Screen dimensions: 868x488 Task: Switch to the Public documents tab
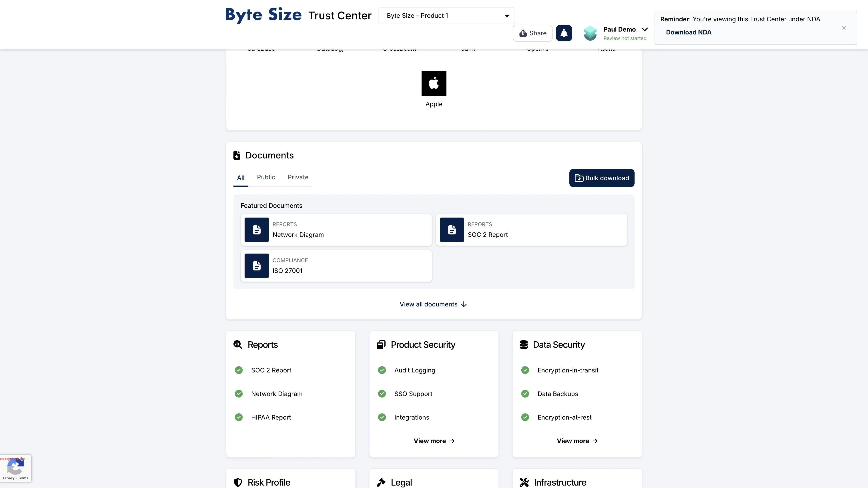click(x=266, y=177)
